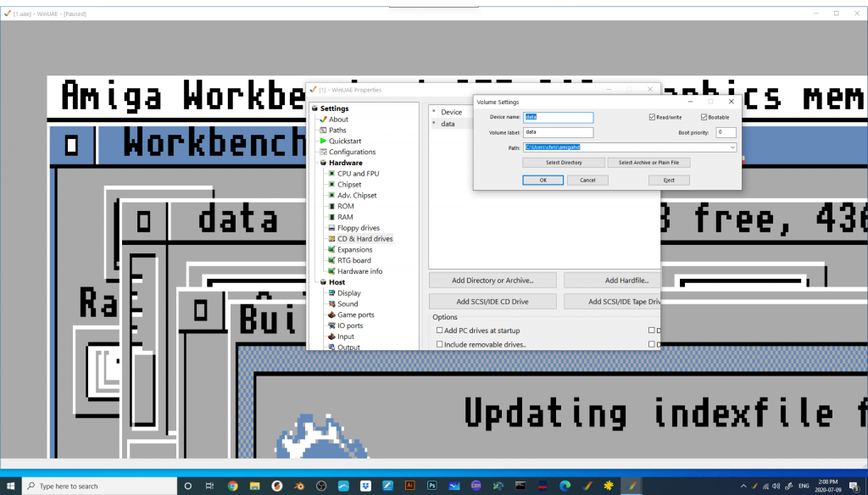
Task: Open the RTG board page
Action: 354,260
